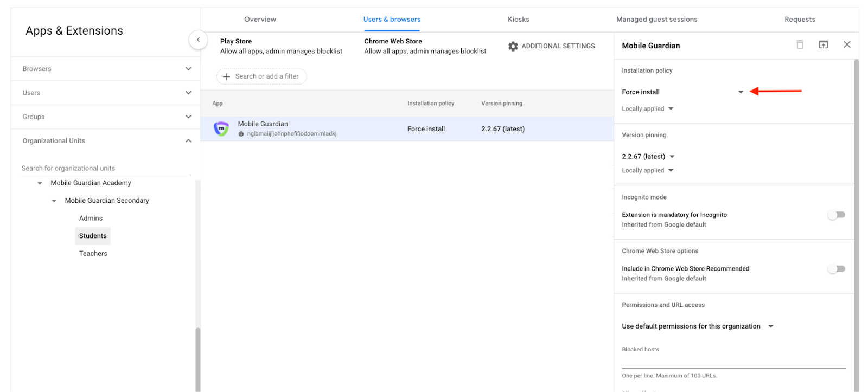Click Chrome icon beside the extension ID

point(241,134)
